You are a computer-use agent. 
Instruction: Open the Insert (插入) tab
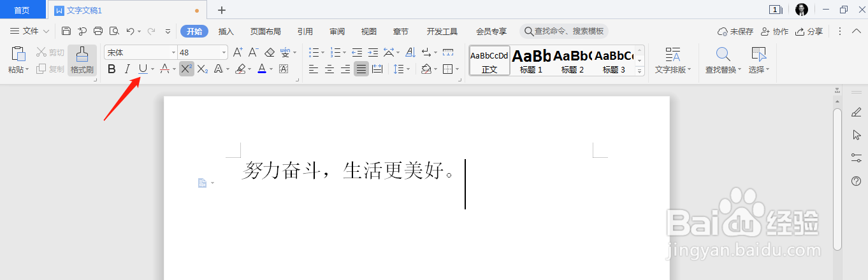[226, 31]
